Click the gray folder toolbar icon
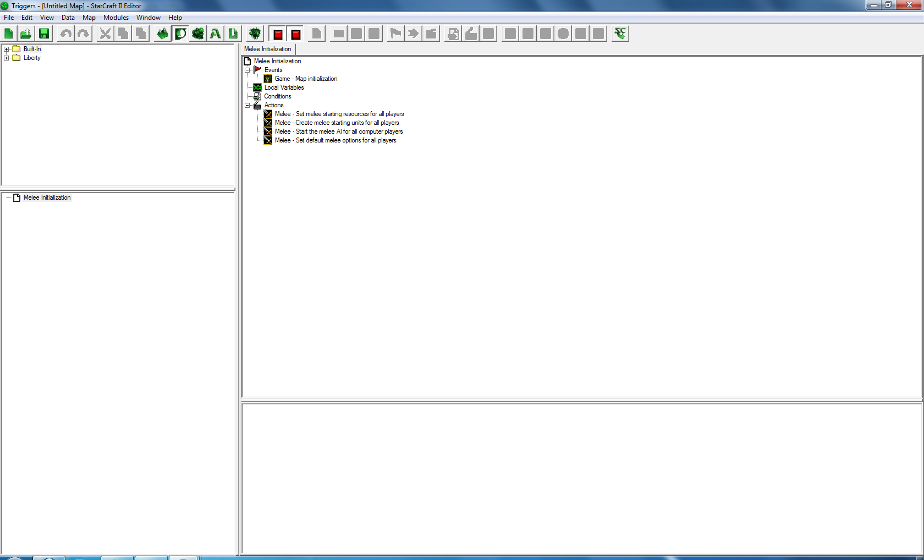This screenshot has width=924, height=560. [339, 34]
